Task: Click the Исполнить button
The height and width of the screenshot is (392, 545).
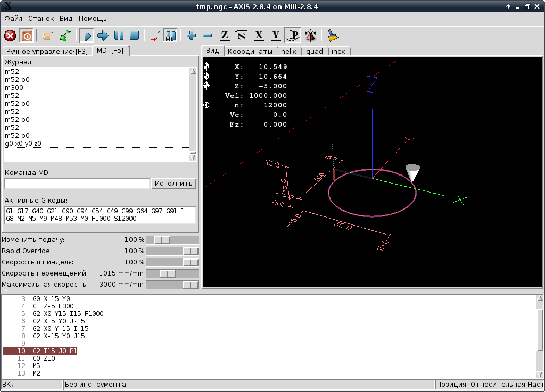Action: tap(174, 184)
